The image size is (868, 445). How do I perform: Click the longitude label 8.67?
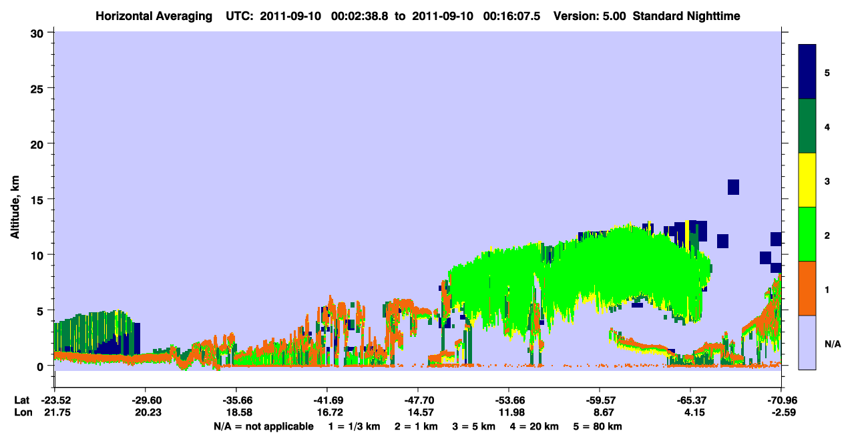click(599, 413)
